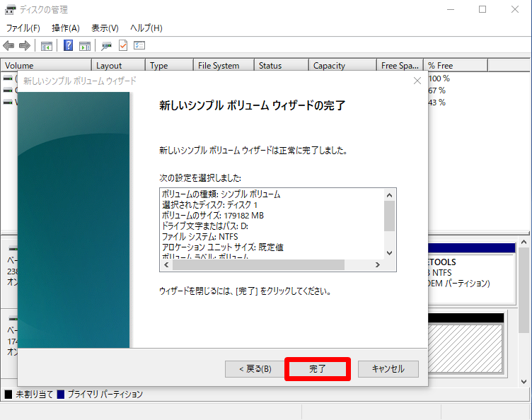532x420 pixels.
Task: Open the 表示(V) menu
Action: click(105, 28)
